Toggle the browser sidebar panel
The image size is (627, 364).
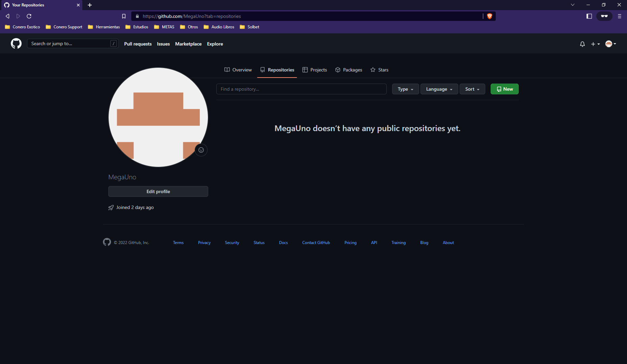[589, 16]
